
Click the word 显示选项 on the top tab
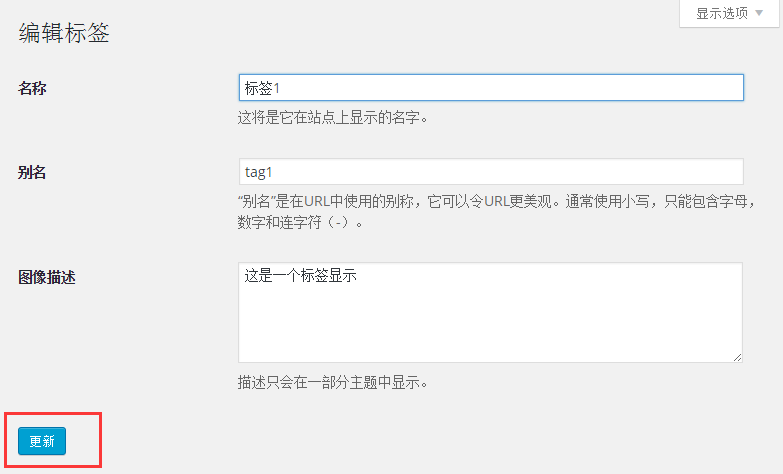[722, 13]
